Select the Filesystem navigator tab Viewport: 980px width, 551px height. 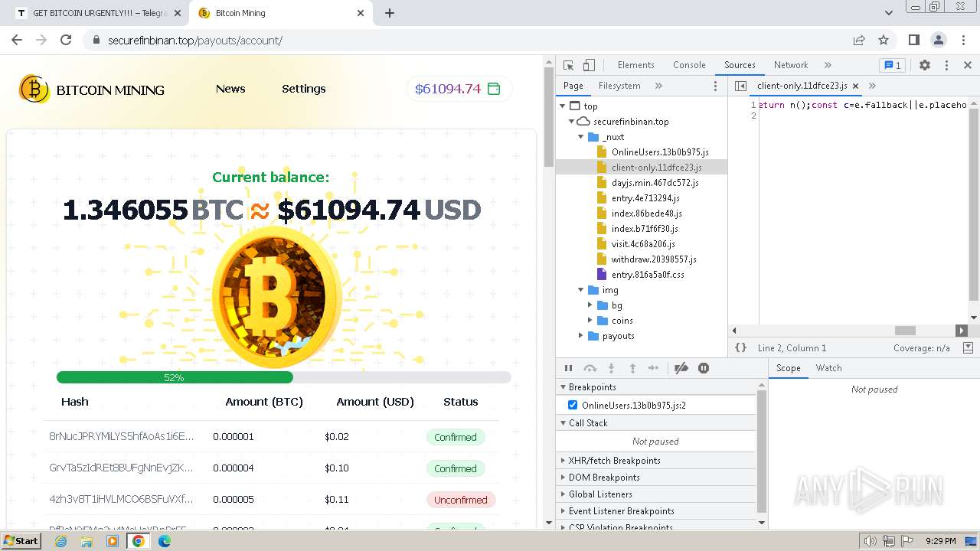pos(619,86)
